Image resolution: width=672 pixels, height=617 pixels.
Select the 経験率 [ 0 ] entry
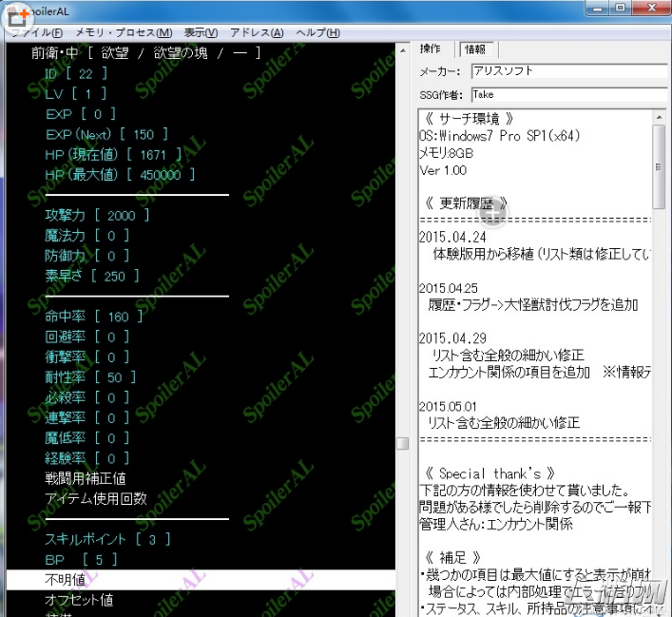[x=87, y=458]
